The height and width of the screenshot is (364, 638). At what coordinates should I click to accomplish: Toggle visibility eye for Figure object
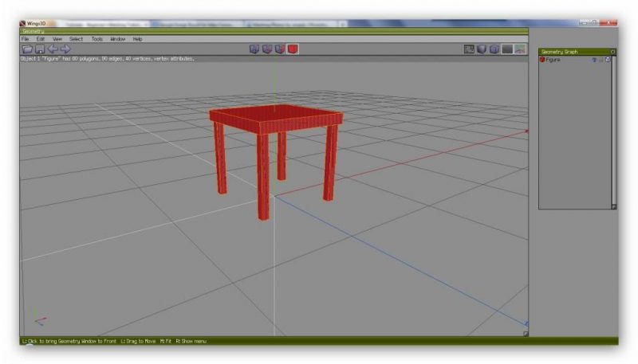pos(594,60)
